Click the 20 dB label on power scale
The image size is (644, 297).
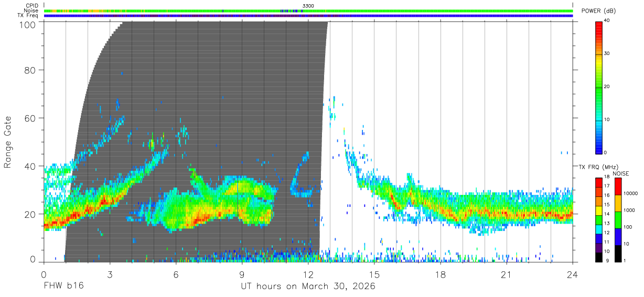pyautogui.click(x=607, y=87)
